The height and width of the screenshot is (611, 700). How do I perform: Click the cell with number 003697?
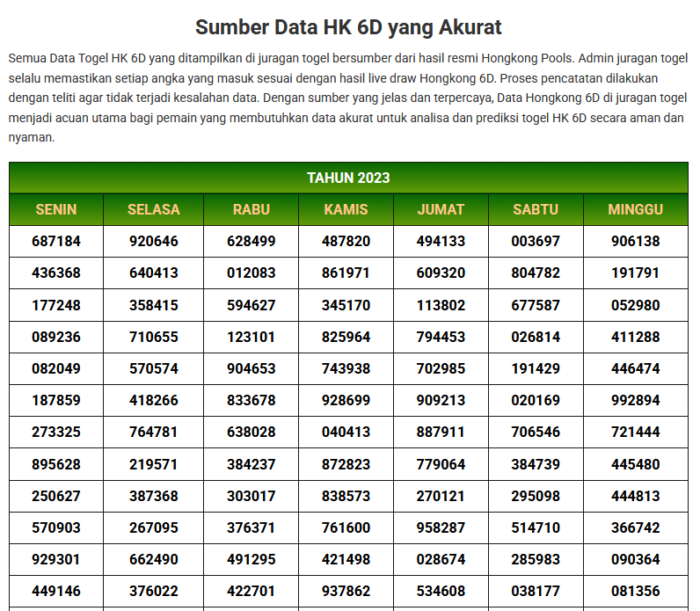(536, 241)
